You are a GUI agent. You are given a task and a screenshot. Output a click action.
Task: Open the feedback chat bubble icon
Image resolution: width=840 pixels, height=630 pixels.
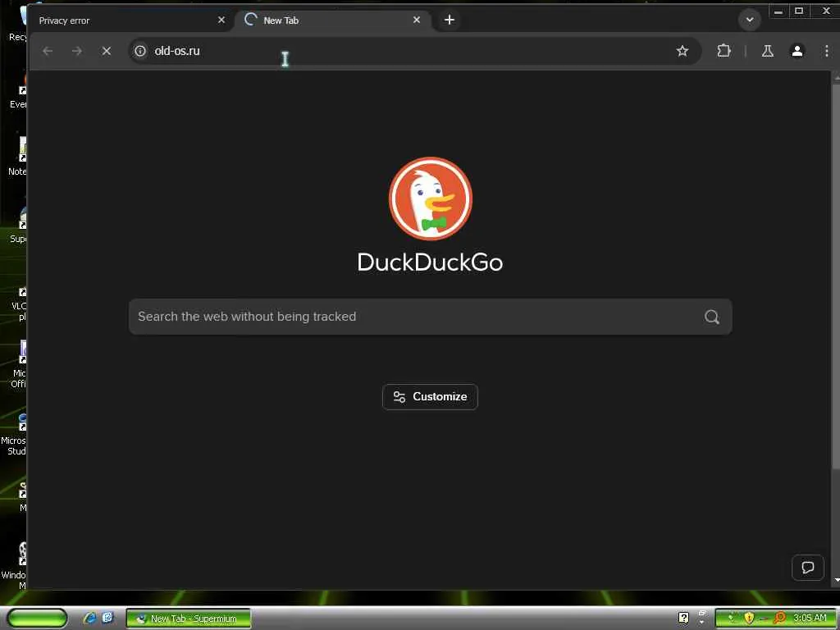click(x=808, y=567)
